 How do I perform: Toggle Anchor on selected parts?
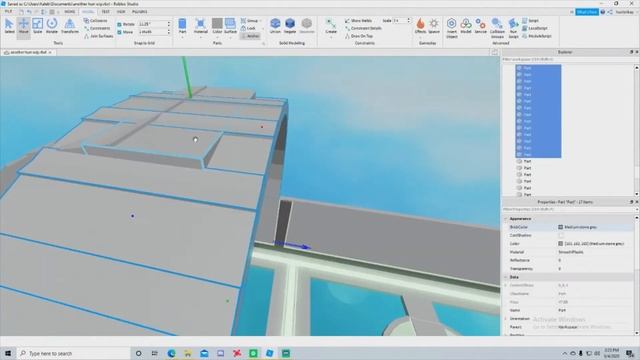pyautogui.click(x=250, y=36)
